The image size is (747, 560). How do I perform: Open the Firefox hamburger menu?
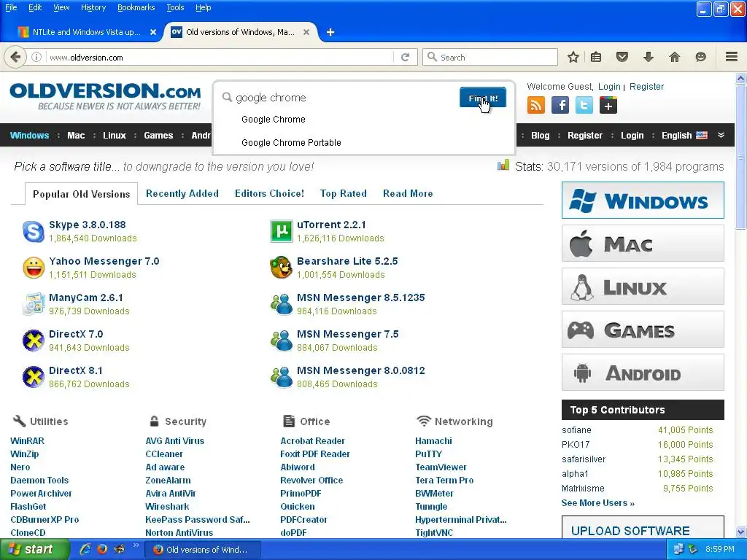click(732, 57)
